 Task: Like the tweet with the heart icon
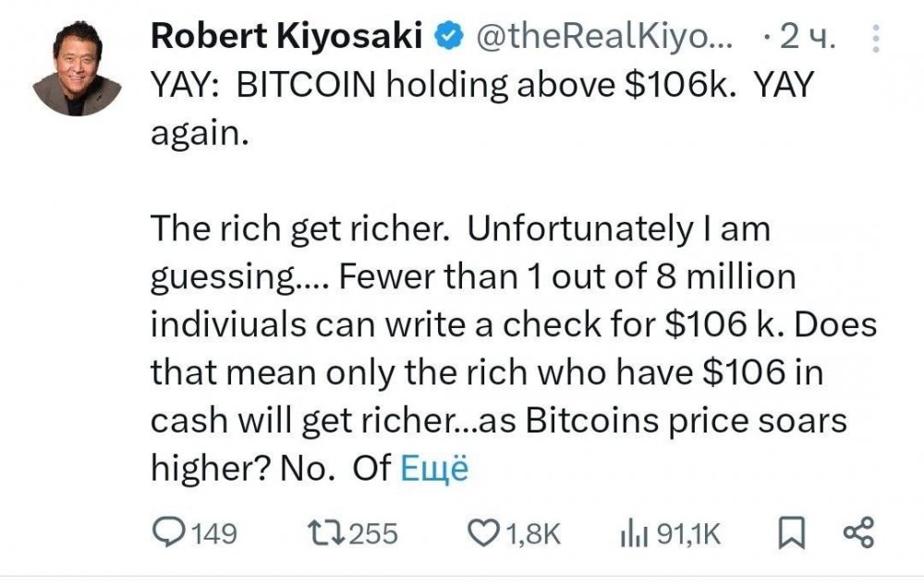[x=484, y=532]
